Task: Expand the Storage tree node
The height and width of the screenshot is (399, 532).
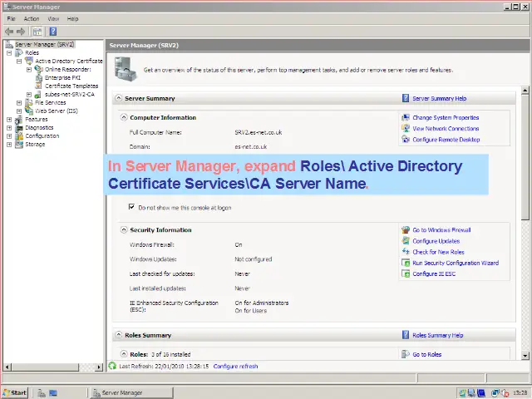Action: 9,144
